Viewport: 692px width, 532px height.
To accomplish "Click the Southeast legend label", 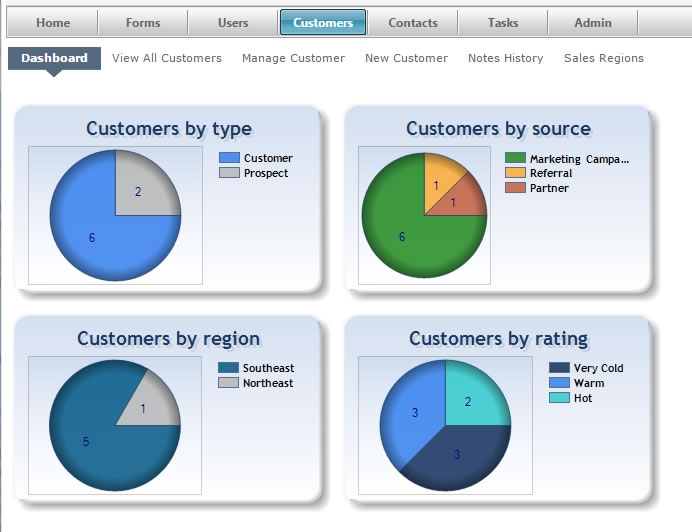I will 268,368.
